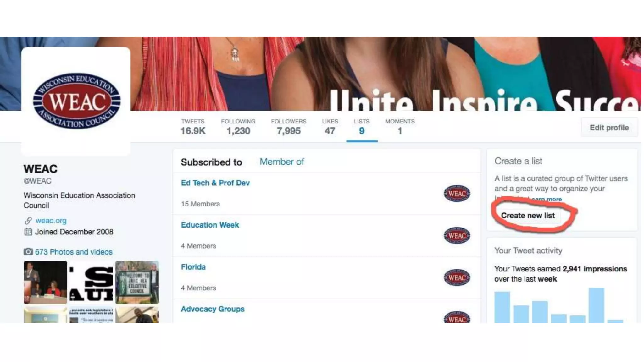The image size is (644, 362).
Task: Open the Likes 47 tab
Action: [x=330, y=127]
